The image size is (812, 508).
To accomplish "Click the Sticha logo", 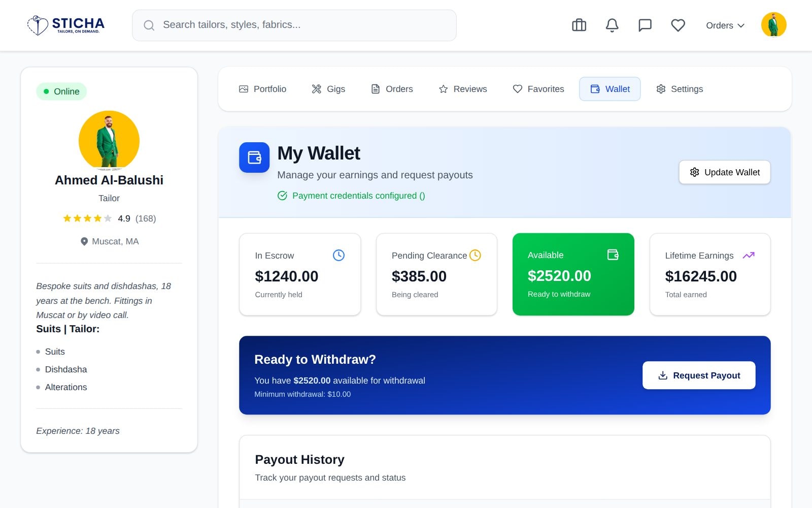I will click(65, 25).
